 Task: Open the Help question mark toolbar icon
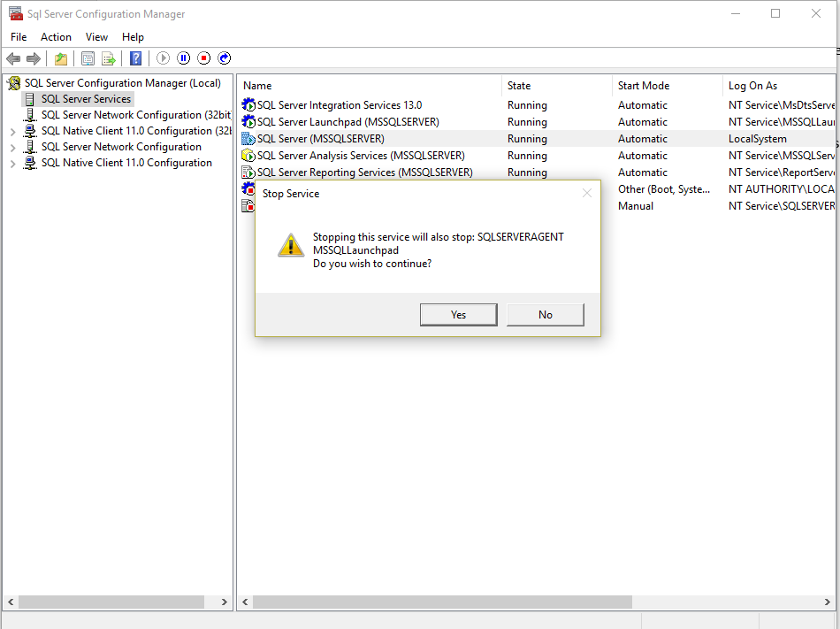[136, 58]
